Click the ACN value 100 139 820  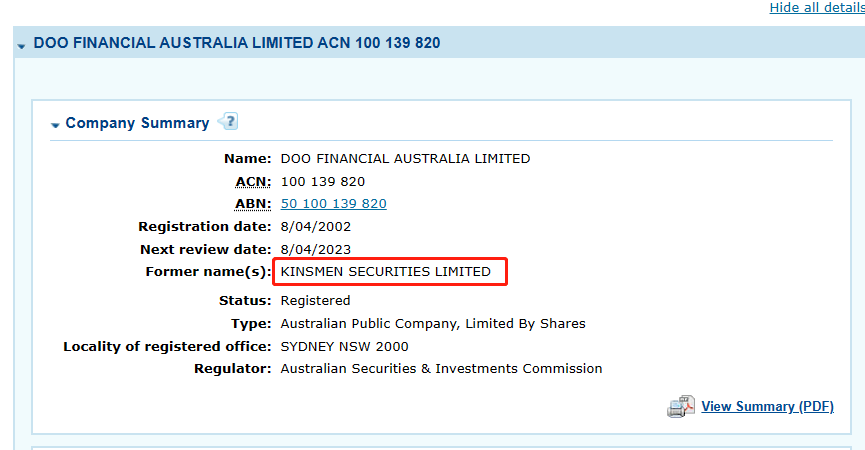click(323, 181)
